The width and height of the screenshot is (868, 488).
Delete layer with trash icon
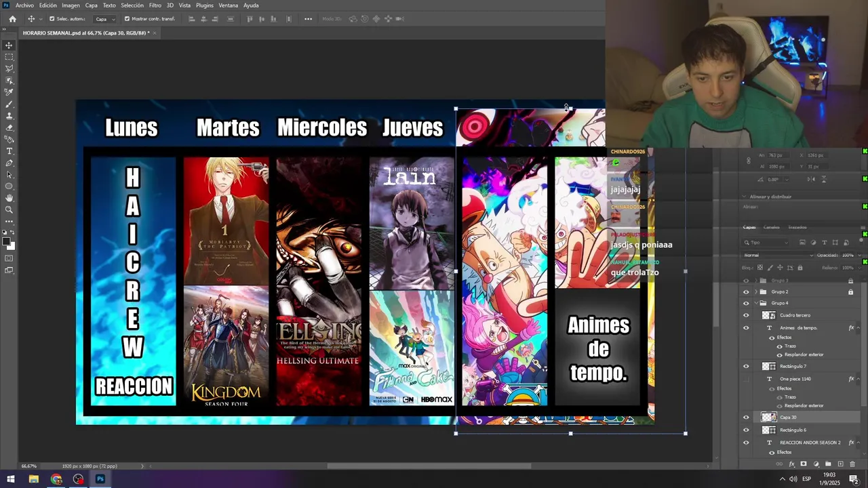(x=852, y=464)
